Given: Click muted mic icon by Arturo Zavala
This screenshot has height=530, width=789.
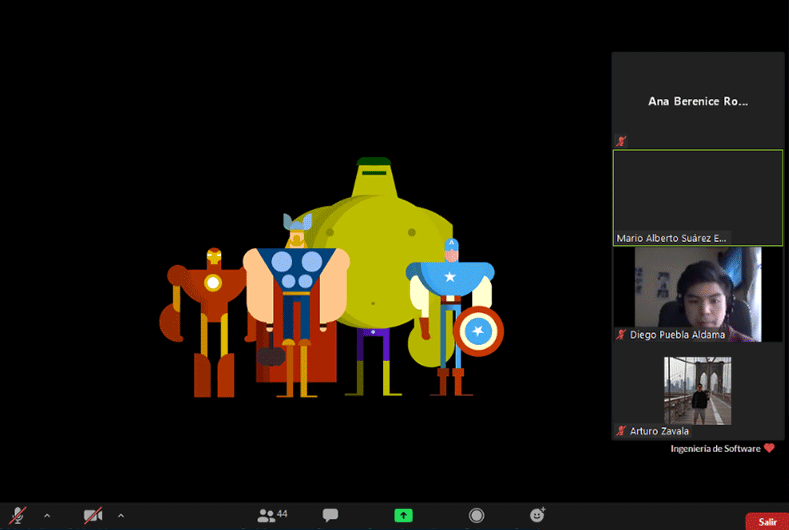Looking at the screenshot, I should click(621, 431).
